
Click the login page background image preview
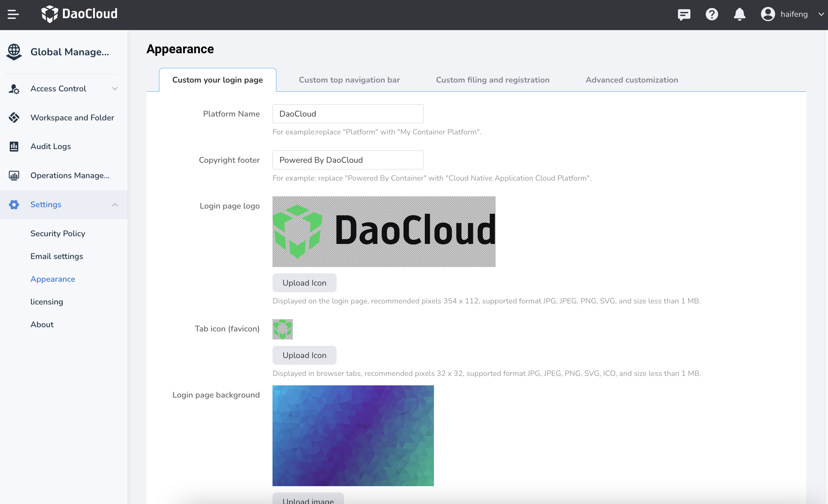[x=353, y=436]
